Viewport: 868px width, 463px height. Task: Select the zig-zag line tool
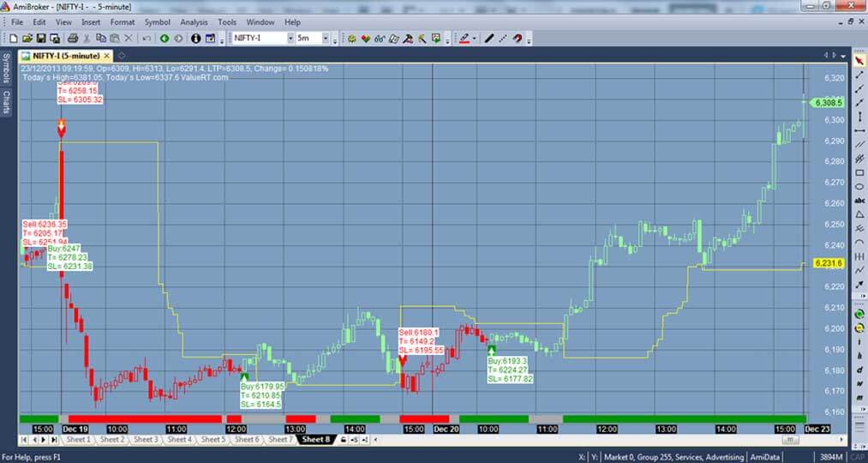tap(859, 270)
